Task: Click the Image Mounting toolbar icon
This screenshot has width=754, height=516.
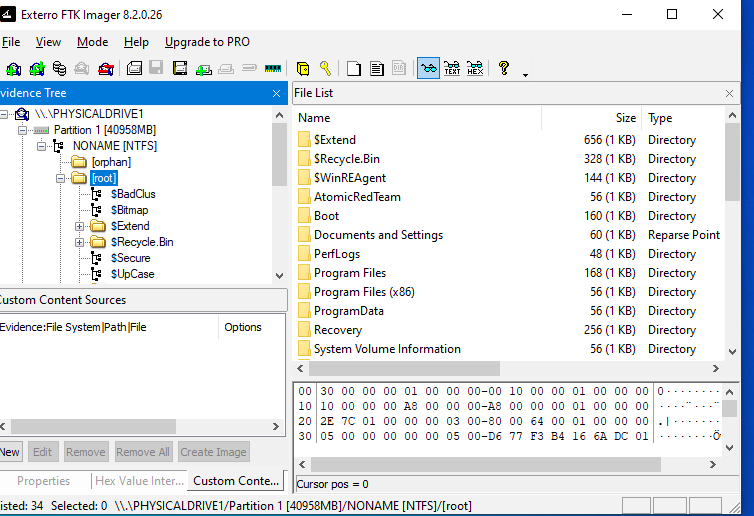Action: point(59,69)
